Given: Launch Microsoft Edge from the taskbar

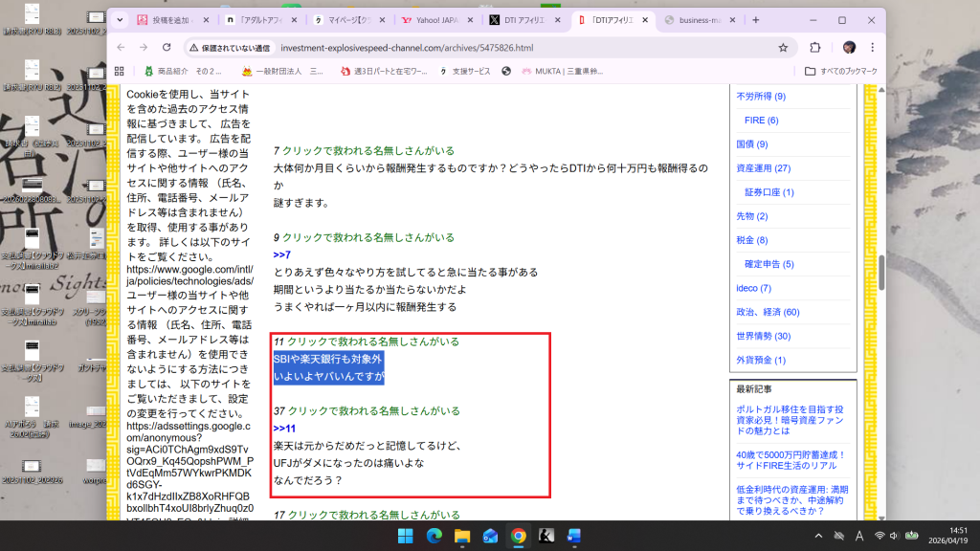Looking at the screenshot, I should point(434,536).
